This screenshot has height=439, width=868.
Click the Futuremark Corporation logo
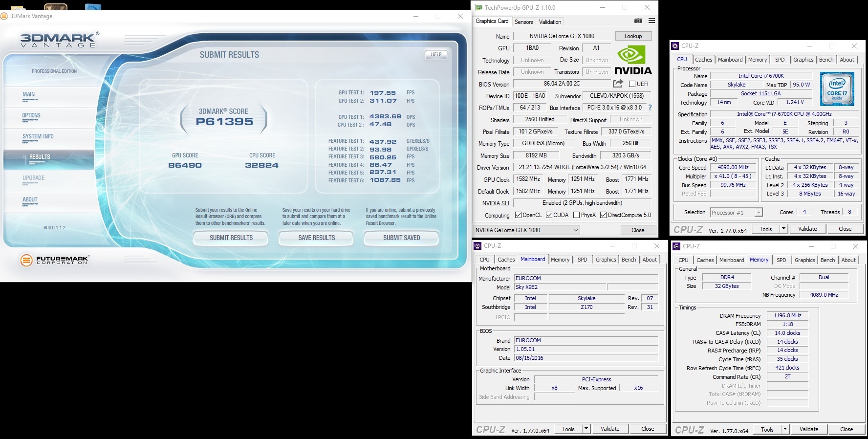tap(55, 260)
